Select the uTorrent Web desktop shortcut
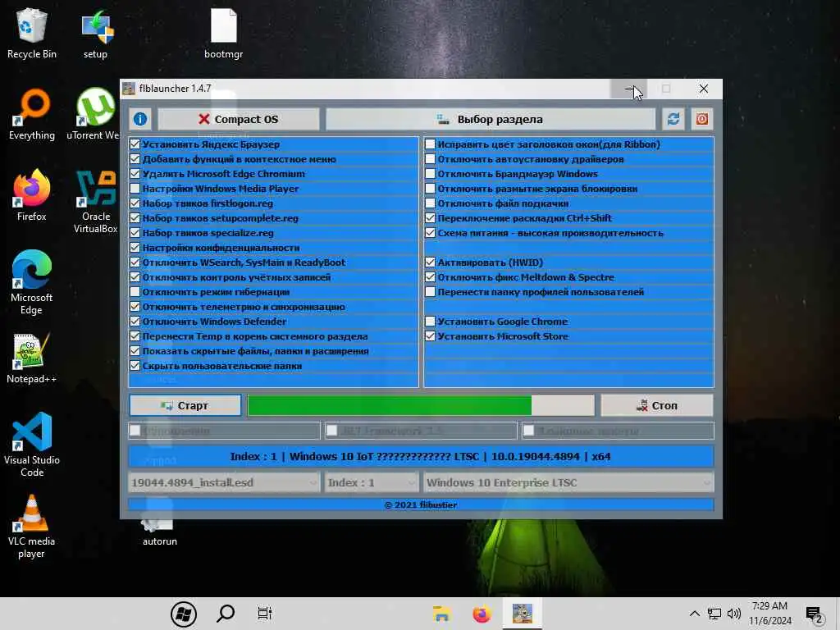The height and width of the screenshot is (630, 840). tap(94, 115)
